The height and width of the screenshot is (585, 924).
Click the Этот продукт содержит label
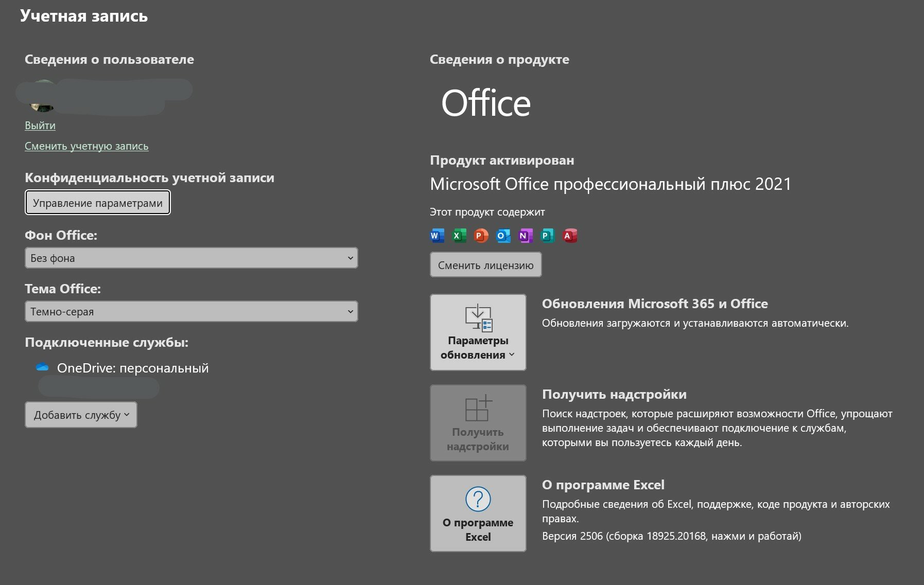(x=487, y=212)
